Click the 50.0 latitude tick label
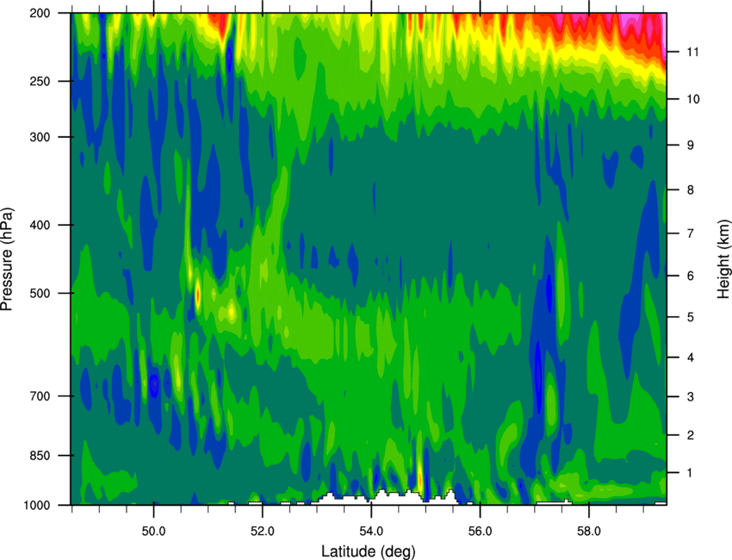This screenshot has width=732, height=560. [x=153, y=532]
